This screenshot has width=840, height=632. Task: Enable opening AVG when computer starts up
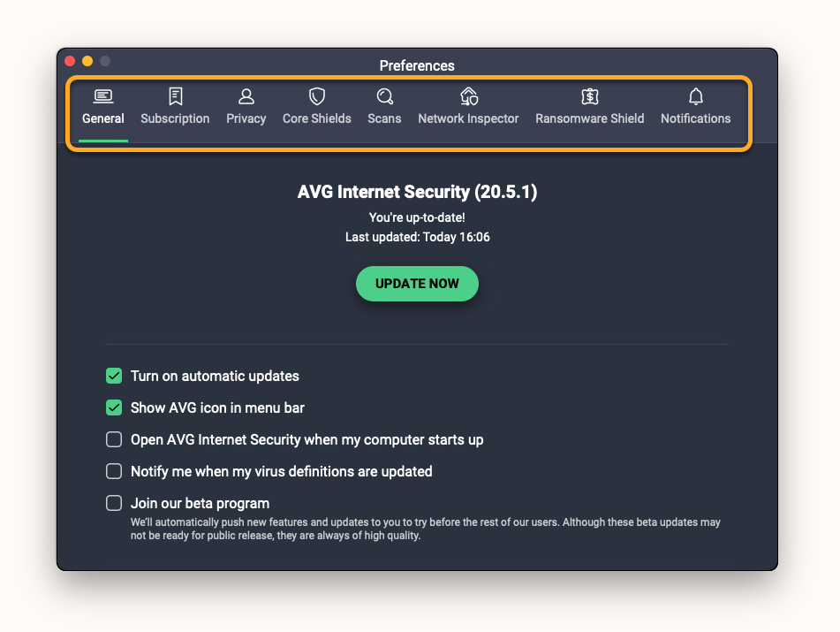pos(114,439)
